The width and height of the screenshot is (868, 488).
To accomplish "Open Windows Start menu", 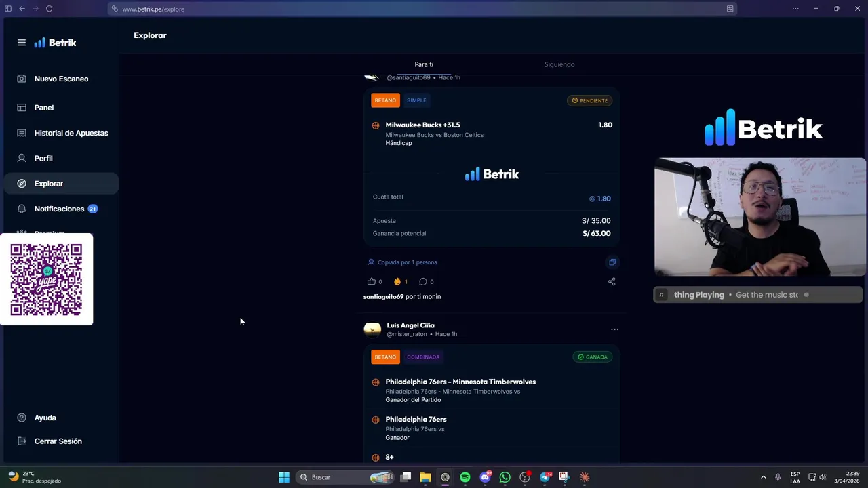I will pyautogui.click(x=284, y=477).
